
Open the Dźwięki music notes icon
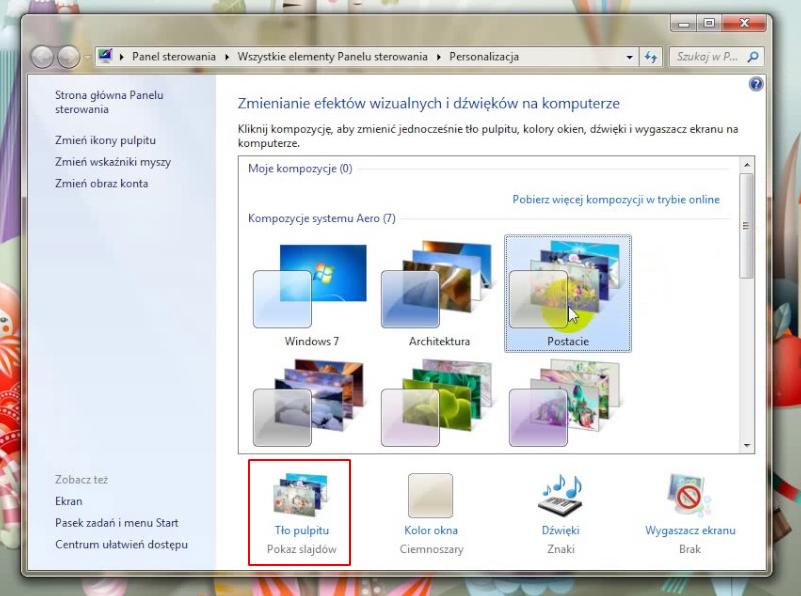point(561,495)
